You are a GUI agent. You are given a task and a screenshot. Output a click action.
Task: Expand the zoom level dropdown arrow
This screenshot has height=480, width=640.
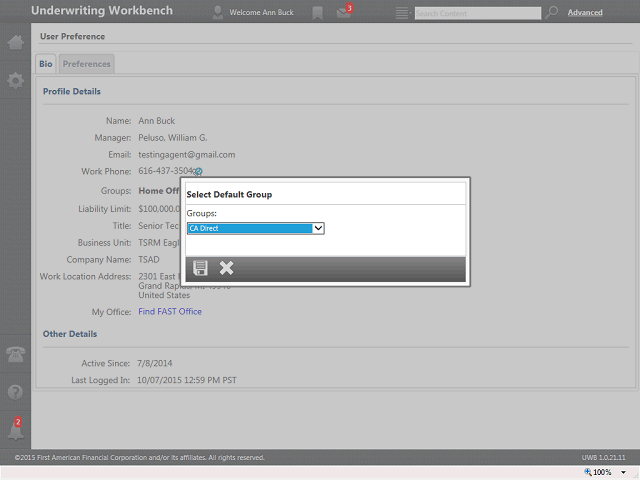(623, 473)
